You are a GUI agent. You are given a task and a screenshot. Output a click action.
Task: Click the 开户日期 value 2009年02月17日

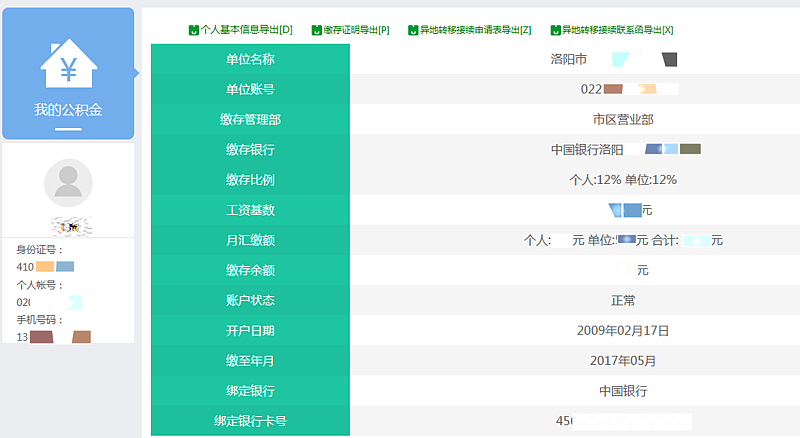tap(622, 330)
